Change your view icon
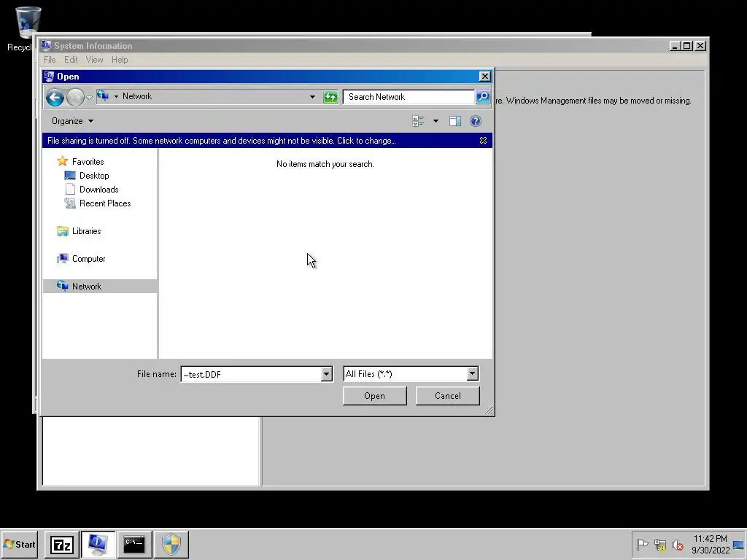The height and width of the screenshot is (560, 747). click(418, 121)
